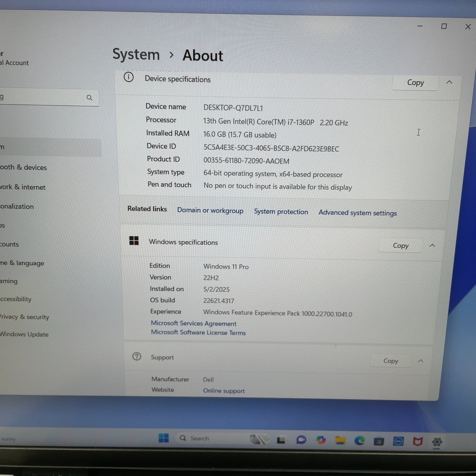Screen dimensions: 476x476
Task: Click the Windows logo beside Windows specifications
Action: point(134,240)
